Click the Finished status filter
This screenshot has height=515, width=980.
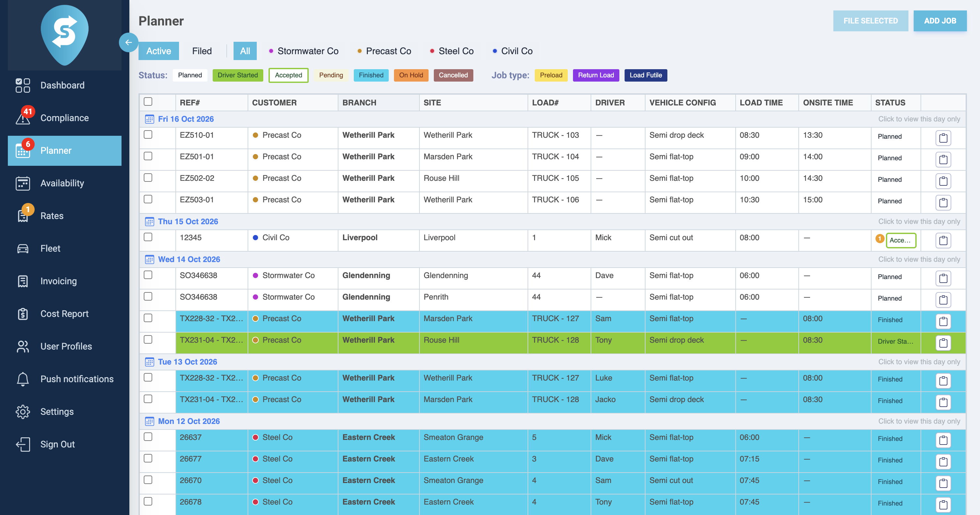371,75
